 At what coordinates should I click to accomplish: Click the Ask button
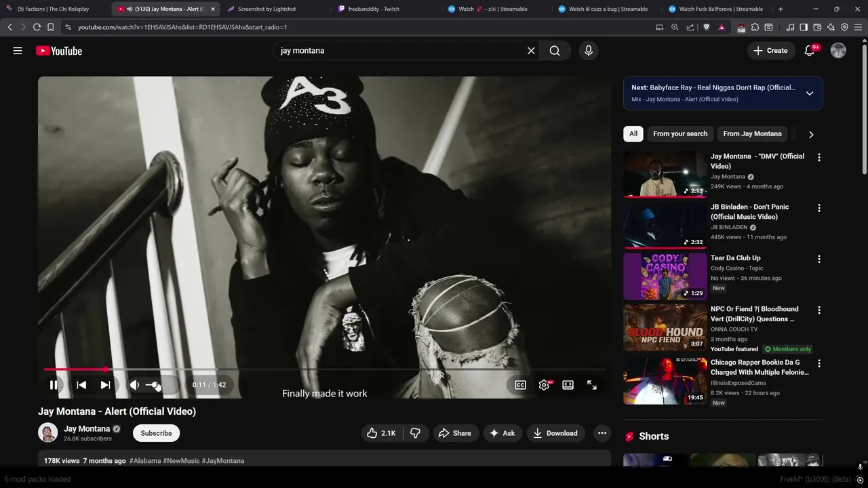pos(502,433)
